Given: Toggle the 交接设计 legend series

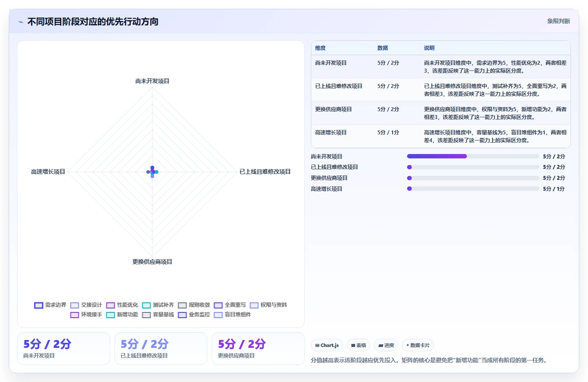Looking at the screenshot, I should click(86, 305).
